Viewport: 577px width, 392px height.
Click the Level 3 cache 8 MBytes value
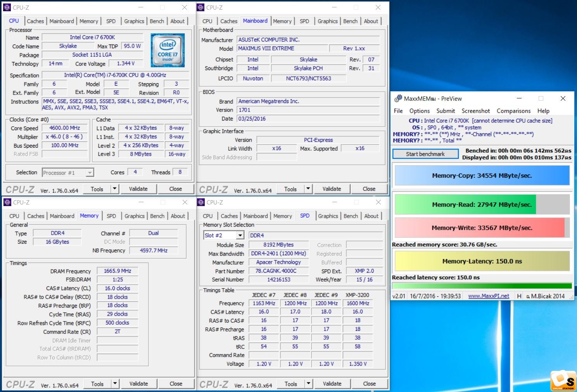pos(141,154)
